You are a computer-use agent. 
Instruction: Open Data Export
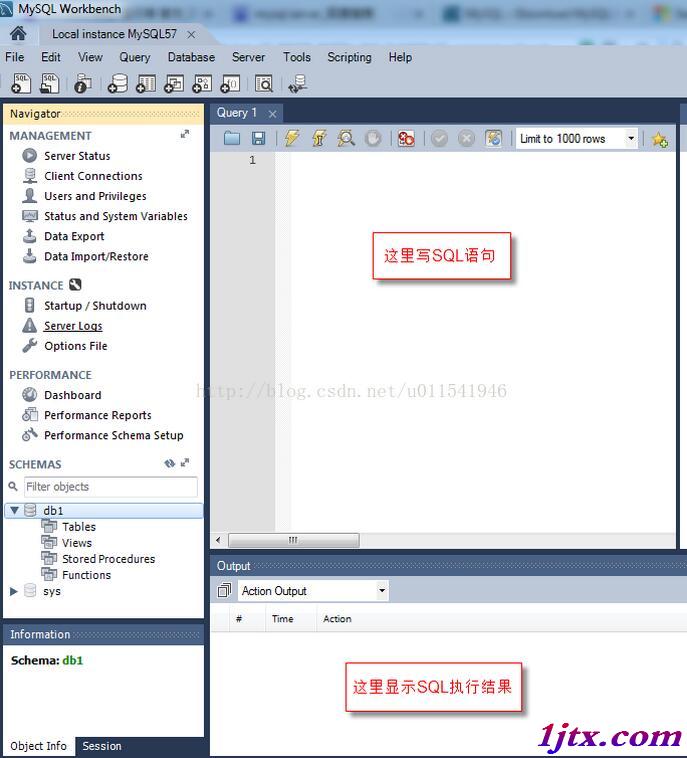point(74,236)
